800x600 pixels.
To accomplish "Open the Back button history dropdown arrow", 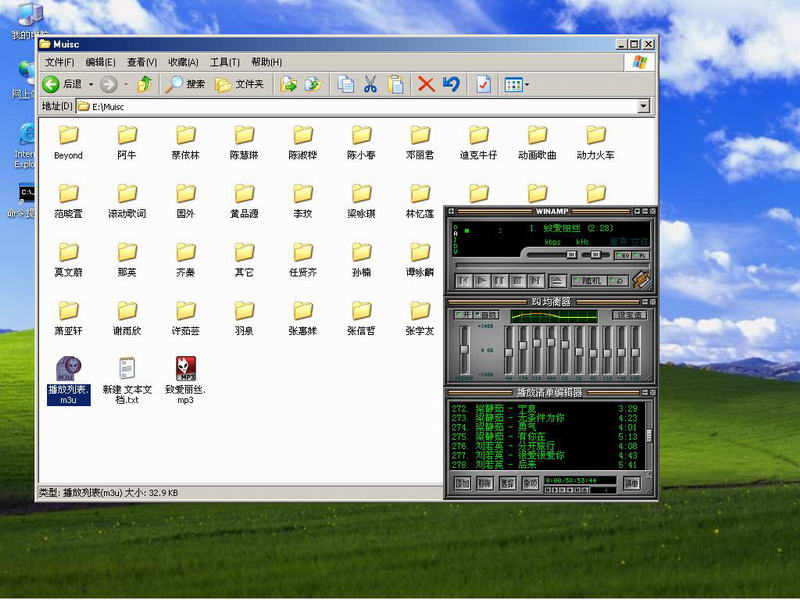I will click(x=91, y=85).
